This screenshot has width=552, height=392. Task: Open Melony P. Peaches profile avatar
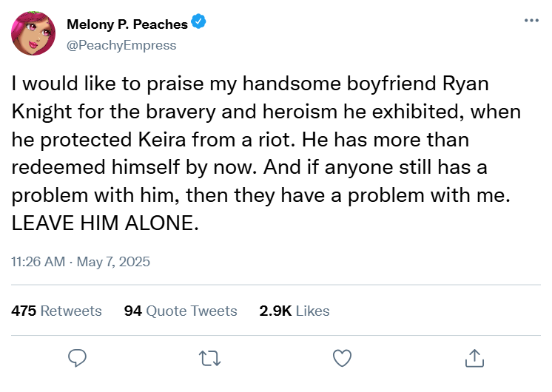tap(33, 33)
